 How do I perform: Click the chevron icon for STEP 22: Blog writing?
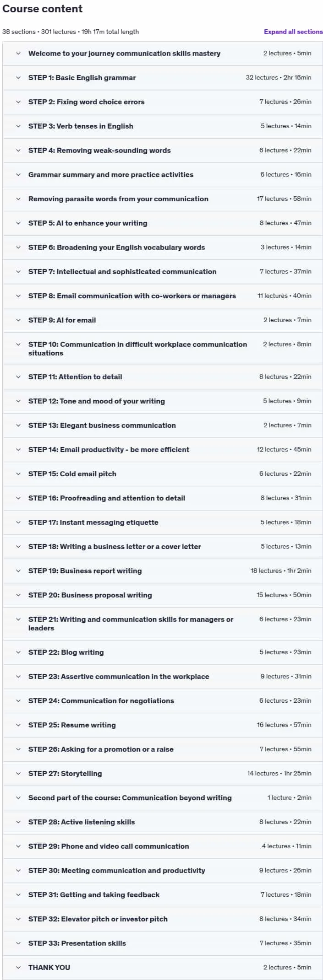(18, 652)
